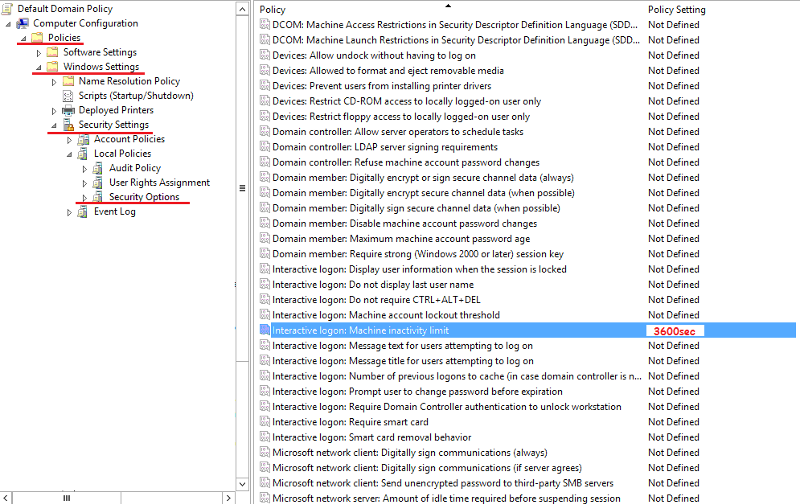Tree pane horizontal scrollbar: click left arrow
Viewport: 800px width, 504px height.
(6, 498)
